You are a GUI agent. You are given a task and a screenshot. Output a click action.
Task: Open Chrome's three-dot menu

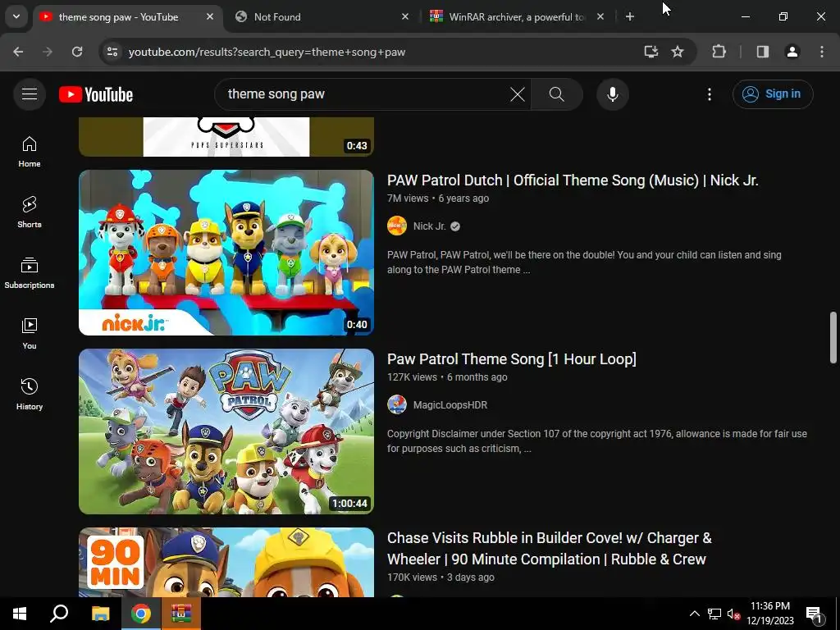pyautogui.click(x=822, y=52)
